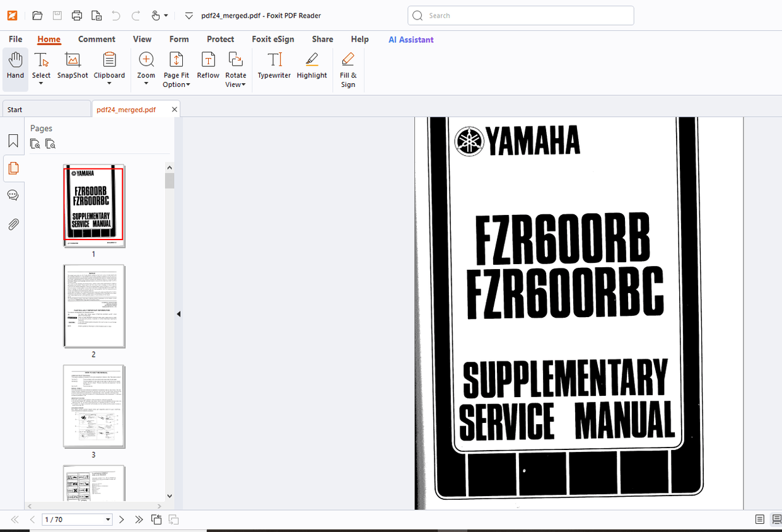Switch to the Start tab
The width and height of the screenshot is (782, 532).
tap(14, 109)
